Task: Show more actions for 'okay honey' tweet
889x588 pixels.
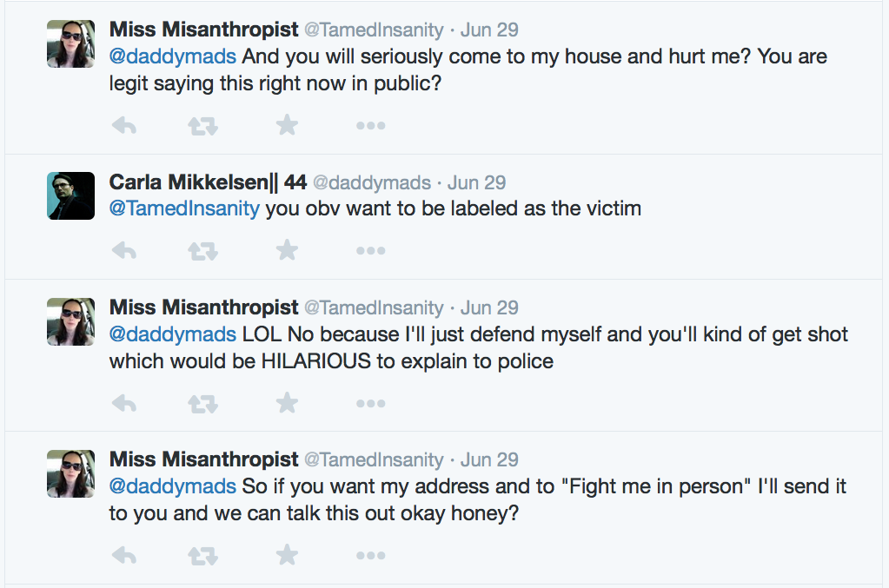Action: [x=370, y=555]
